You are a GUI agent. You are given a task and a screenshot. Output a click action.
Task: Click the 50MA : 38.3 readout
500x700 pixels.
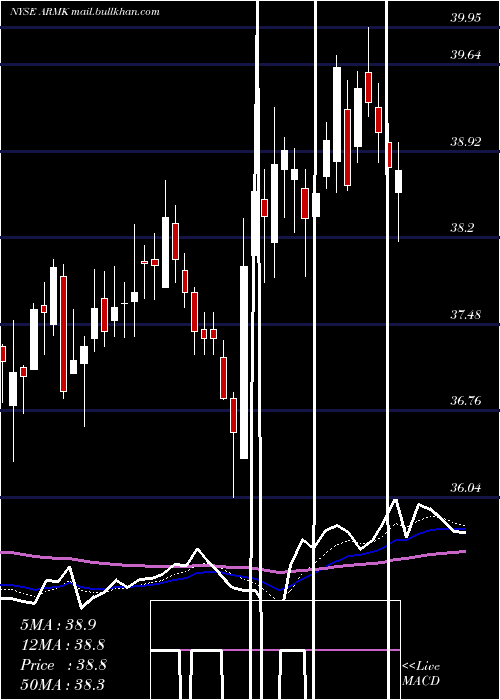(63, 684)
